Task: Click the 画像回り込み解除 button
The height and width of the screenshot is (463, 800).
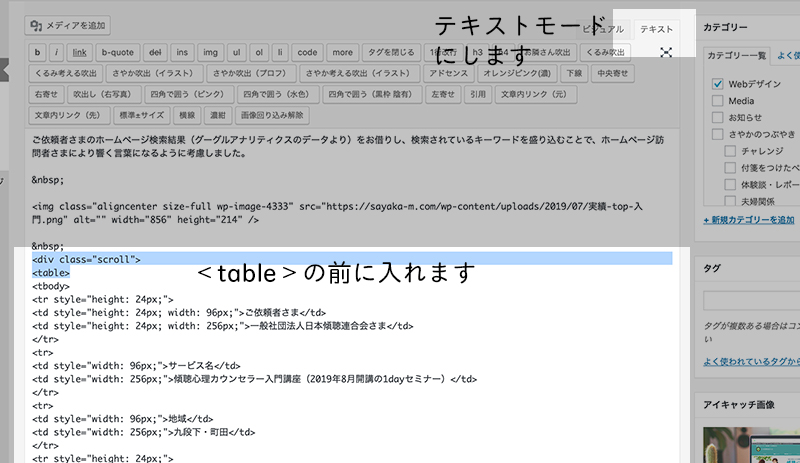Action: (272, 115)
